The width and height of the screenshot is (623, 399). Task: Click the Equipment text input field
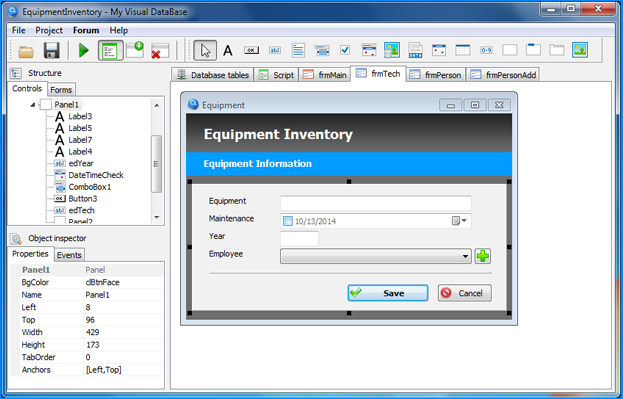click(x=375, y=203)
